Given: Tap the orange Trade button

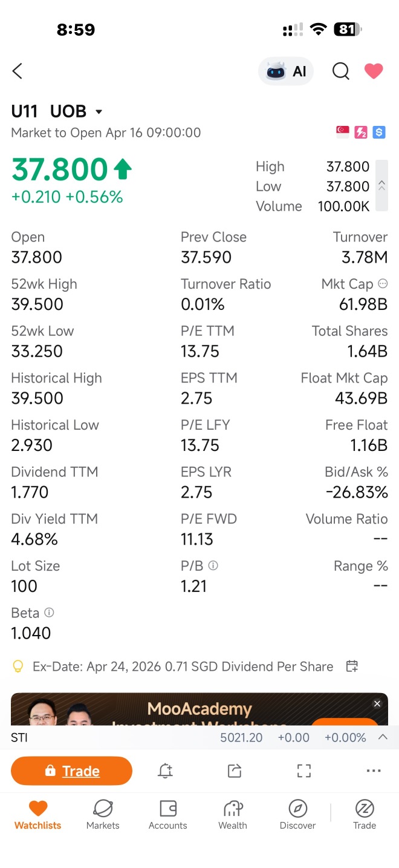Looking at the screenshot, I should click(x=71, y=771).
